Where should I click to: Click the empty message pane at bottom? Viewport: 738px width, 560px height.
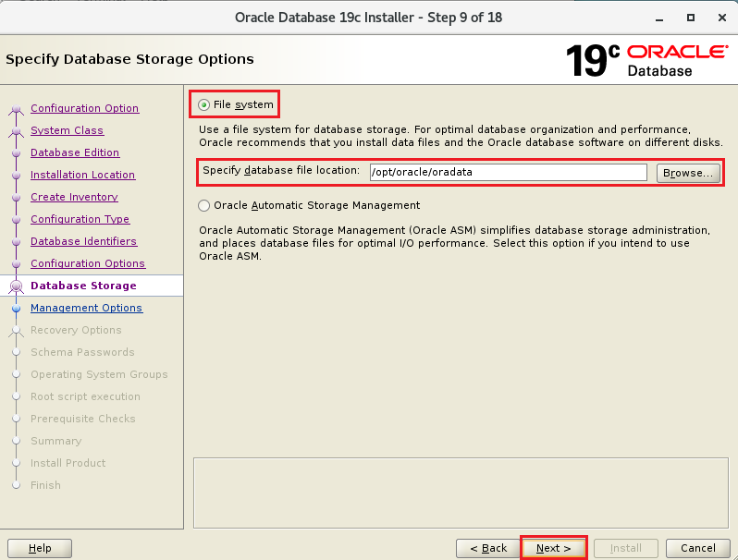click(461, 493)
